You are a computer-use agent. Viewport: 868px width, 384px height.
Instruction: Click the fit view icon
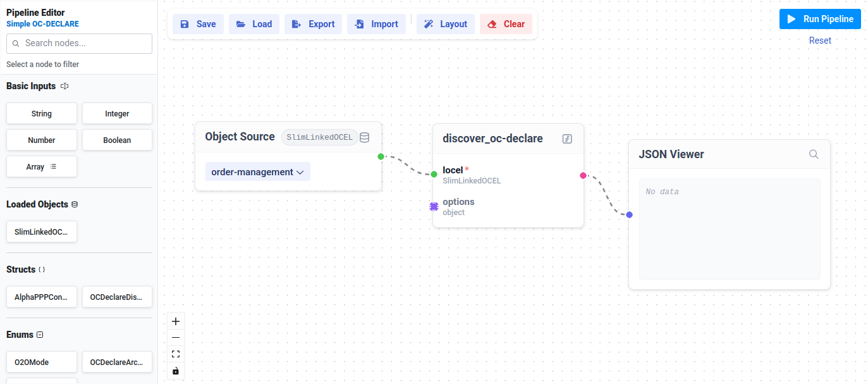176,354
